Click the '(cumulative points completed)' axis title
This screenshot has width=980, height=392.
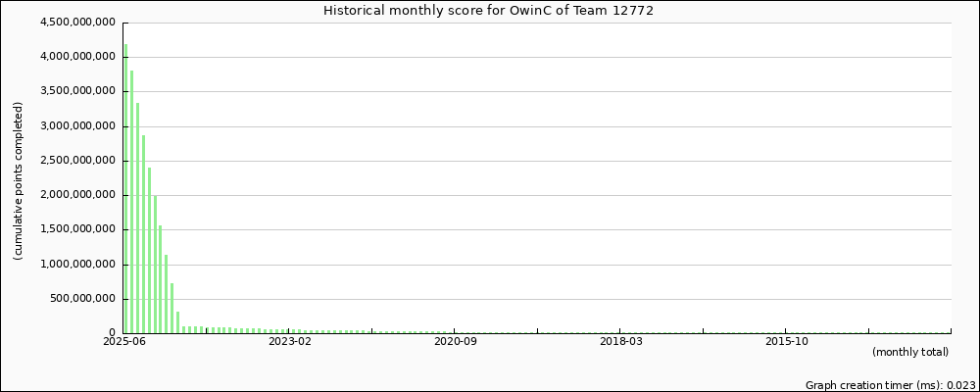pos(18,180)
